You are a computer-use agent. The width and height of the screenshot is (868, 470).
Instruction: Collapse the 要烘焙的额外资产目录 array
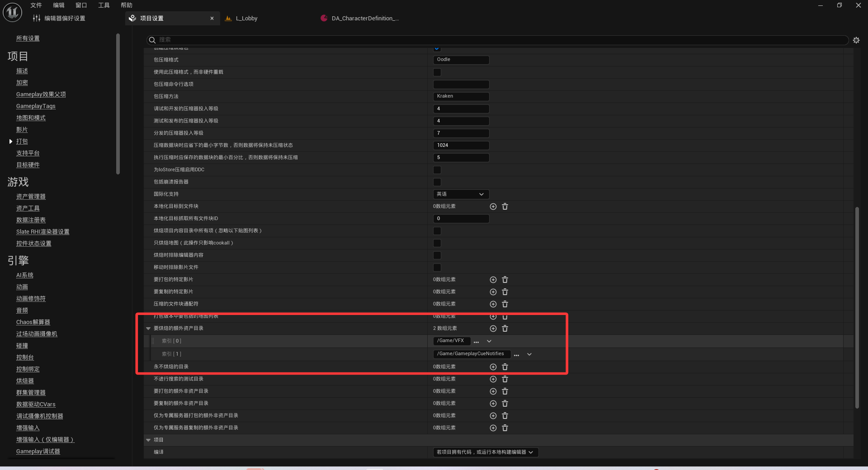(148, 329)
